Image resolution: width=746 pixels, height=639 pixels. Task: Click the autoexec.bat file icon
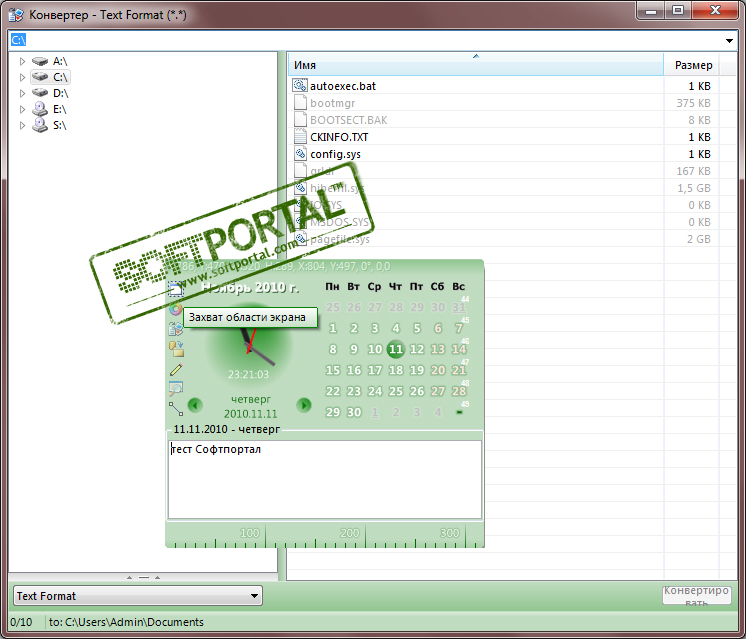300,86
